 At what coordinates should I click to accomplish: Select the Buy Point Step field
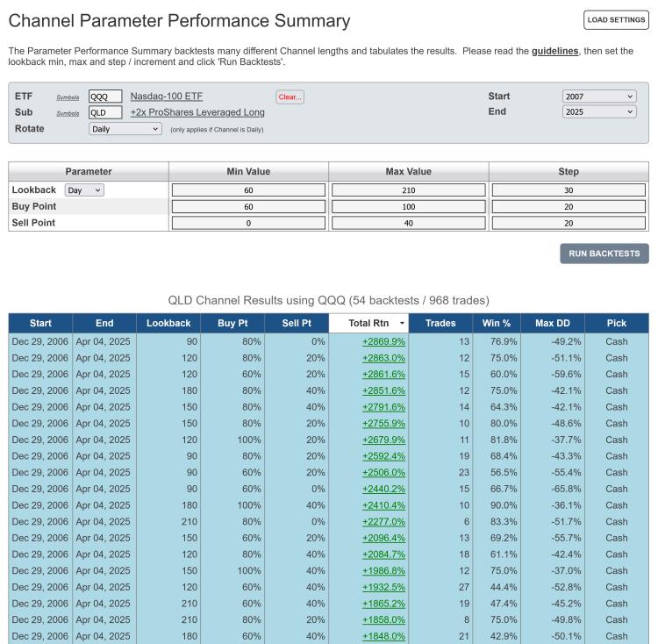(569, 206)
